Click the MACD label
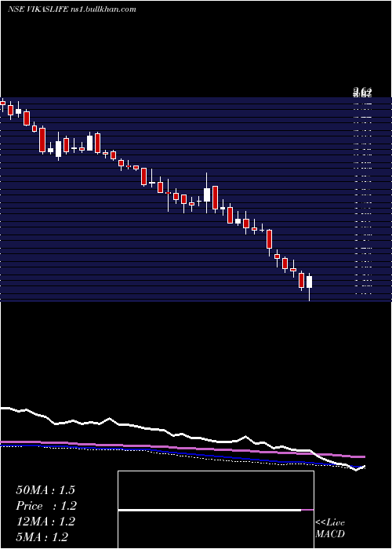The height and width of the screenshot is (549, 392). (330, 534)
